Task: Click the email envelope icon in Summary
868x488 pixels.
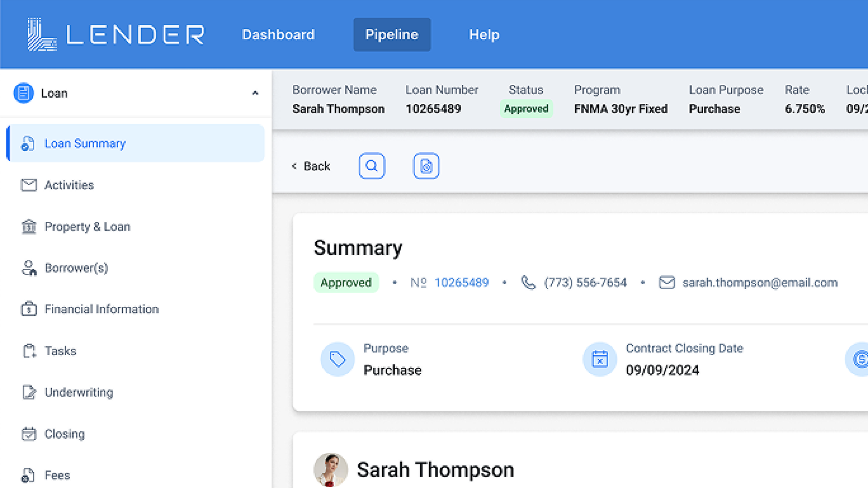Action: tap(667, 282)
